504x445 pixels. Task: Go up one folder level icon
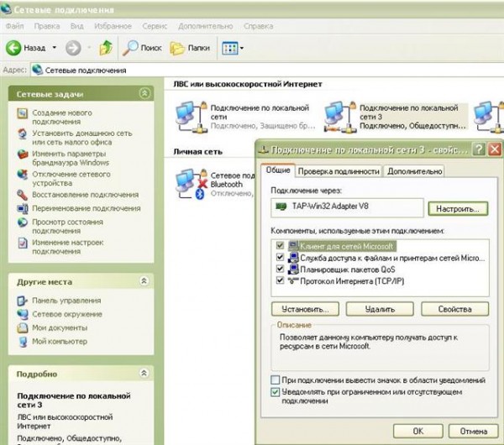point(106,48)
